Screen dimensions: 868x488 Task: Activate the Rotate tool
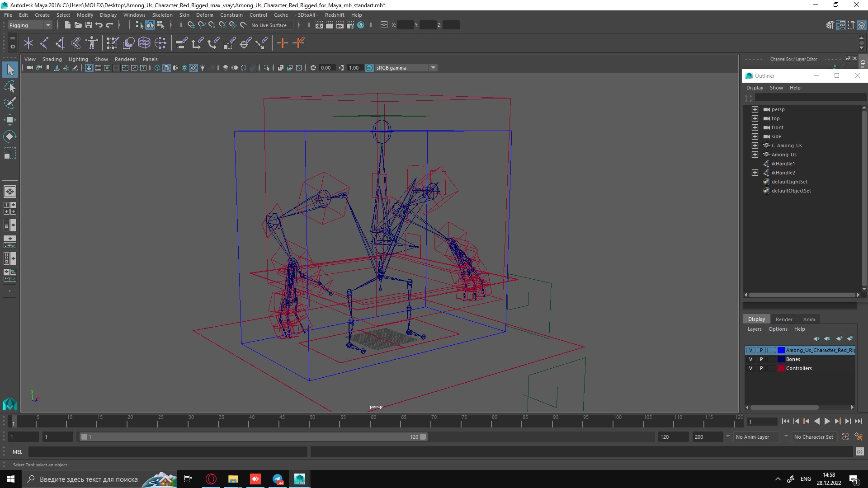click(x=10, y=136)
